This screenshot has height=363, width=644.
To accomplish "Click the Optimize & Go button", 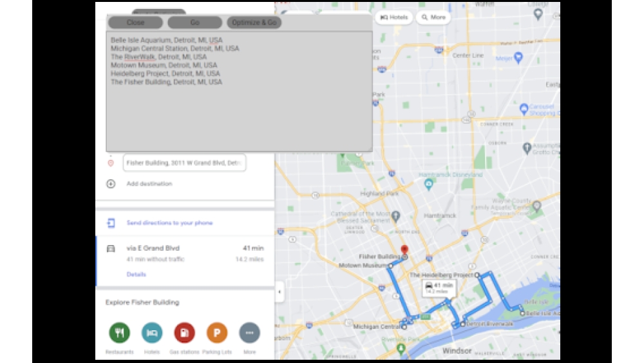I will (254, 23).
